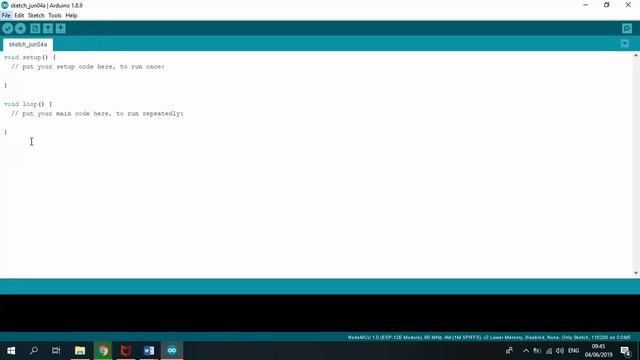Click the ENG language indicator
640x360 pixels.
tap(573, 351)
